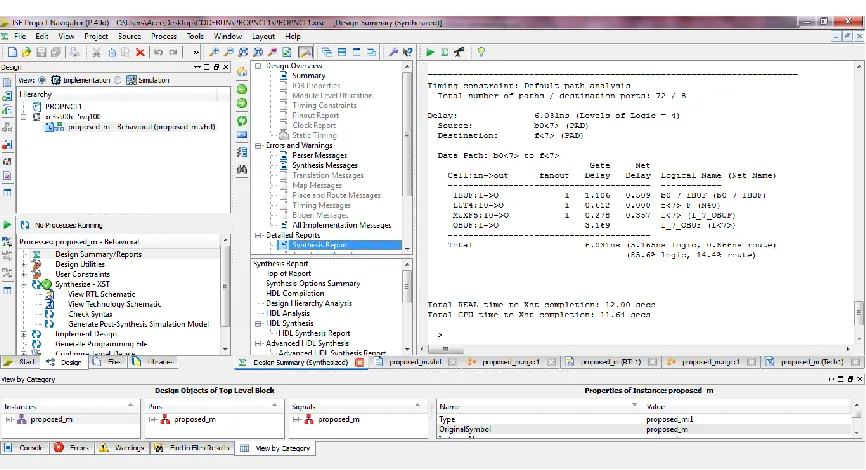Collapse the Synthesize - XST process tree
866x470 pixels.
(24, 284)
